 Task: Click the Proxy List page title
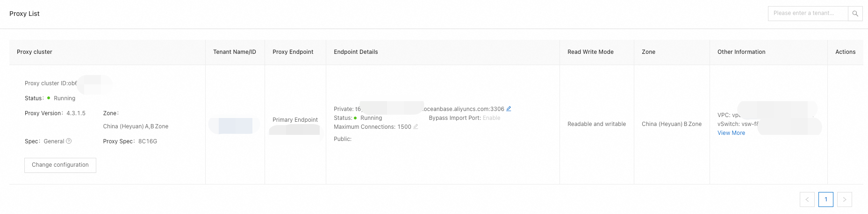24,14
